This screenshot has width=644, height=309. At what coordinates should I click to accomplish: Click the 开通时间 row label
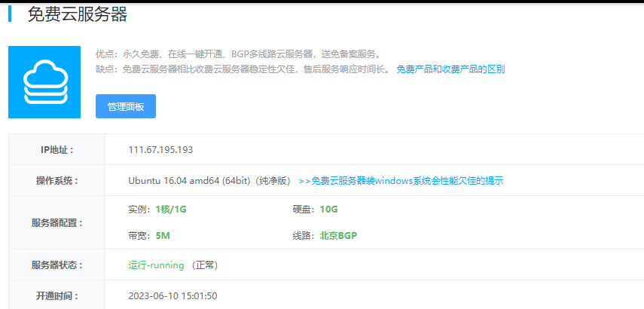[57, 296]
